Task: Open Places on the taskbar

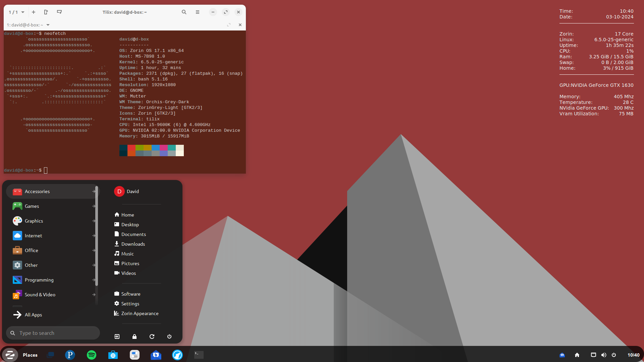Action: [x=30, y=355]
